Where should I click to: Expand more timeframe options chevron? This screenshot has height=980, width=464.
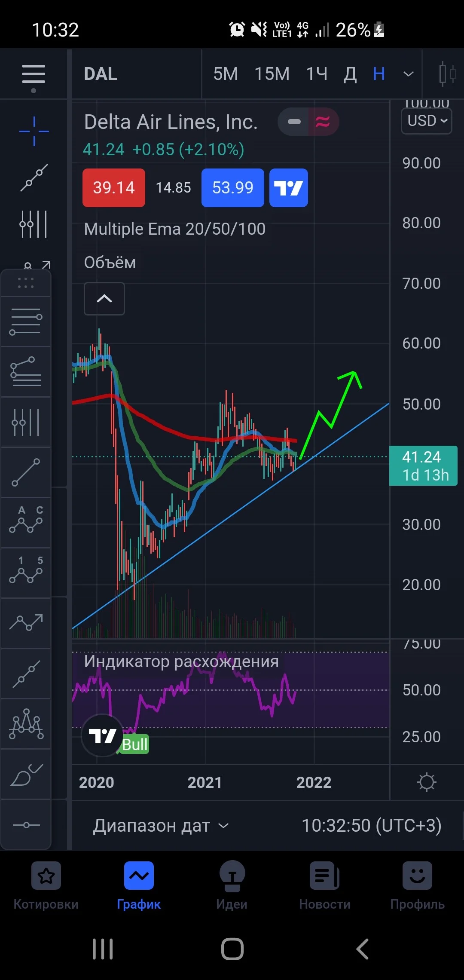(409, 74)
